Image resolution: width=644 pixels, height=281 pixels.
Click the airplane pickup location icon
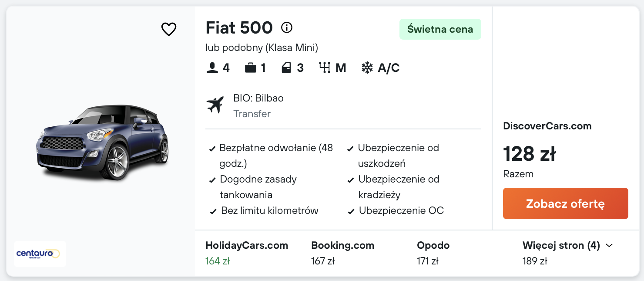[215, 105]
